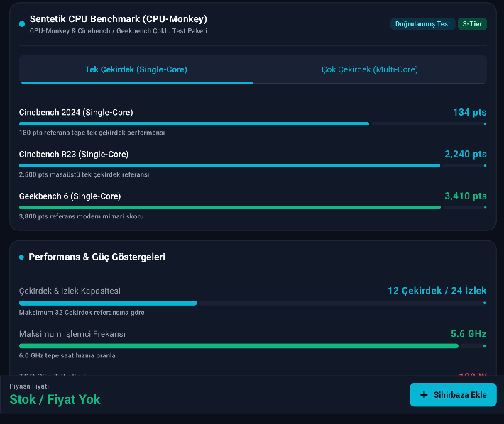The width and height of the screenshot is (504, 424).
Task: Click the Geekbench 6 progress bar
Action: coord(253,207)
